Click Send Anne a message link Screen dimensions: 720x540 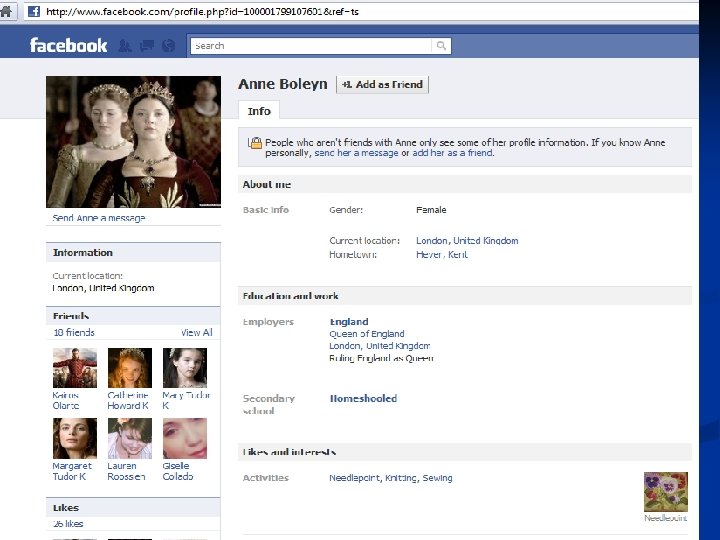(x=99, y=218)
